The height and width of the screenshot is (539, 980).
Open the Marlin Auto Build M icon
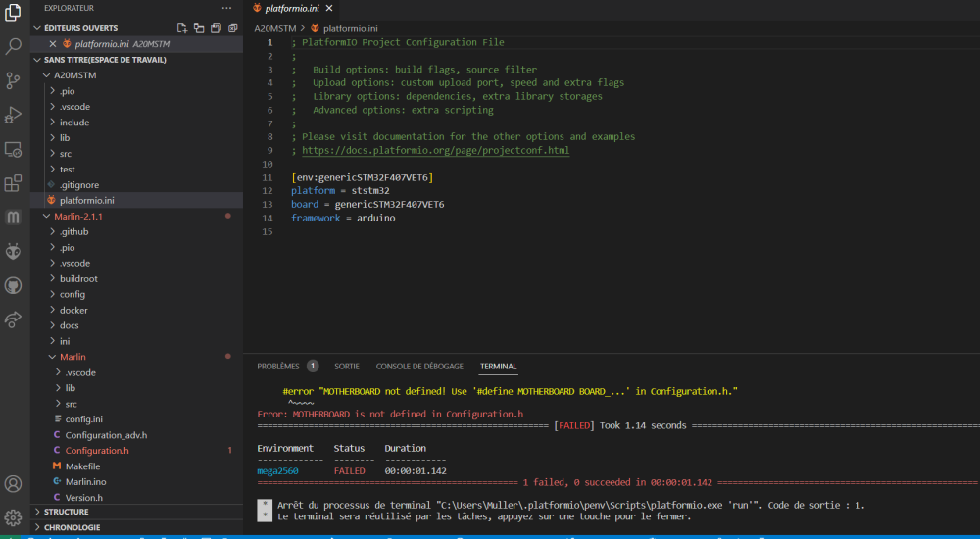tap(14, 217)
